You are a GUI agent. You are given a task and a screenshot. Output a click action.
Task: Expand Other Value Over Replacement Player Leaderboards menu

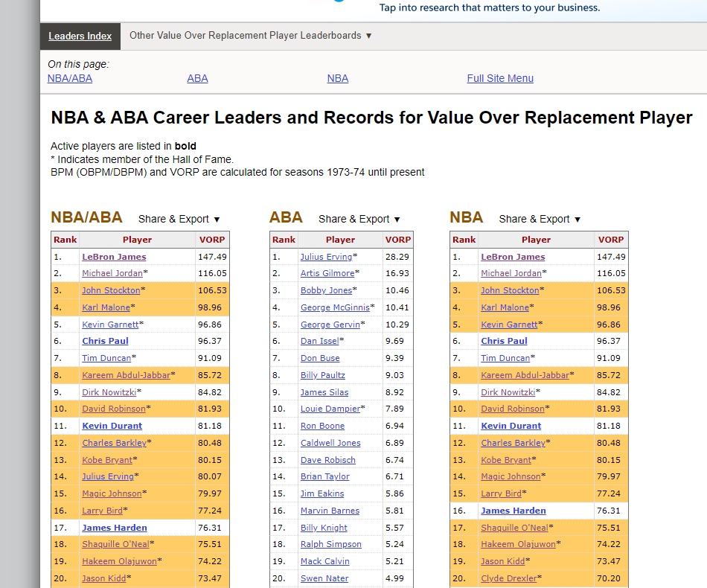[251, 36]
